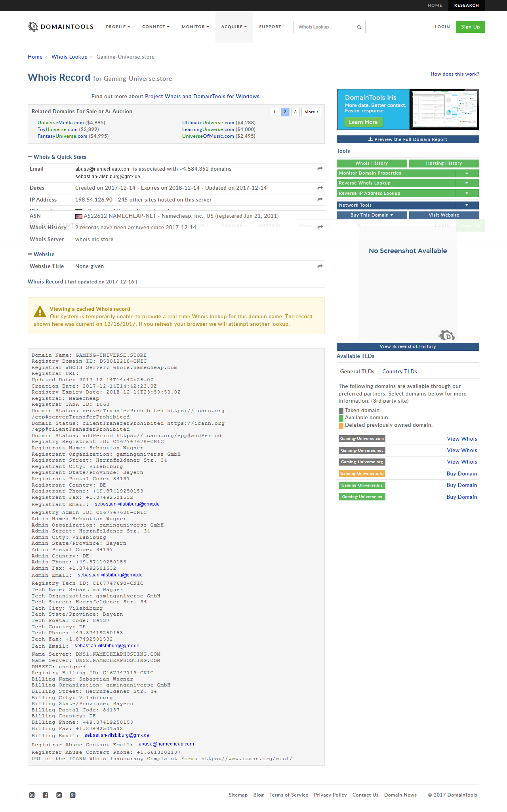Open the Connect dropdown menu

click(x=156, y=27)
